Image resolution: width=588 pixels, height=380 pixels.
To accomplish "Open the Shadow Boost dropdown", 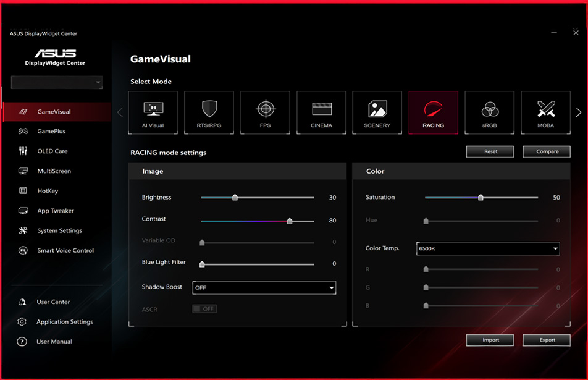I will pos(264,287).
